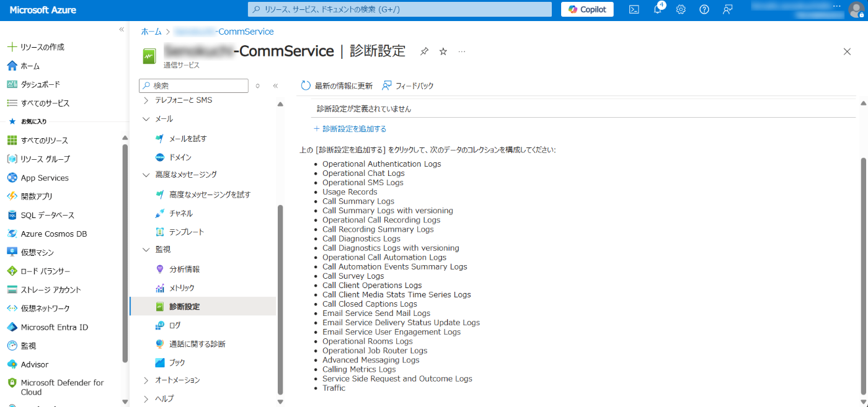This screenshot has height=407, width=868.
Task: Open 仮想ネットワーク in favorites
Action: click(x=38, y=308)
